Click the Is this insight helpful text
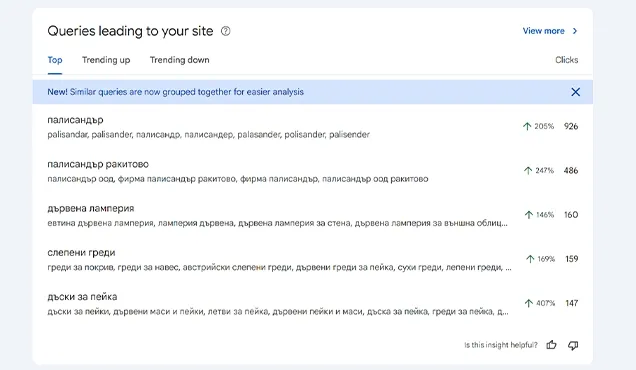 click(501, 345)
